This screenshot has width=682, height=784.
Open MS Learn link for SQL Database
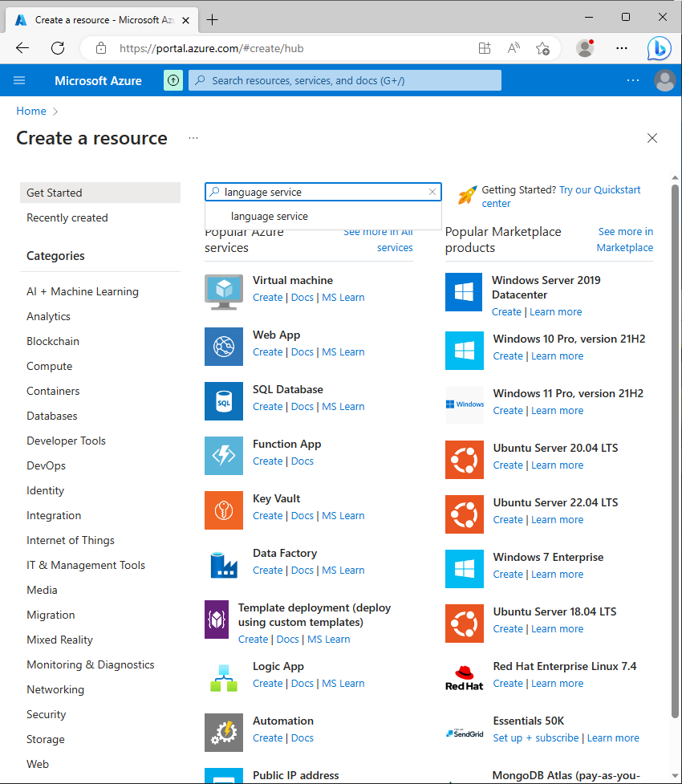coord(343,407)
